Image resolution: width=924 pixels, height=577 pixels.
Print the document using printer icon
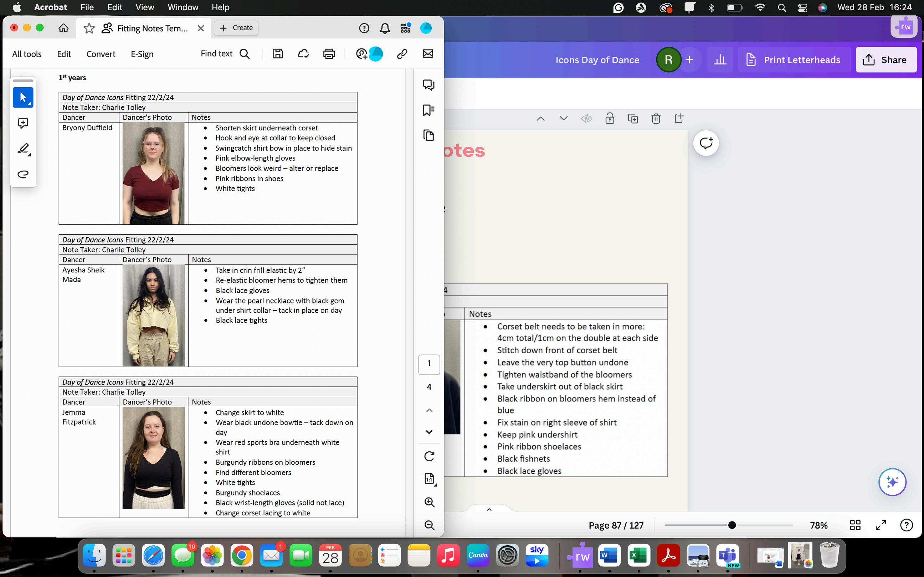(x=329, y=54)
